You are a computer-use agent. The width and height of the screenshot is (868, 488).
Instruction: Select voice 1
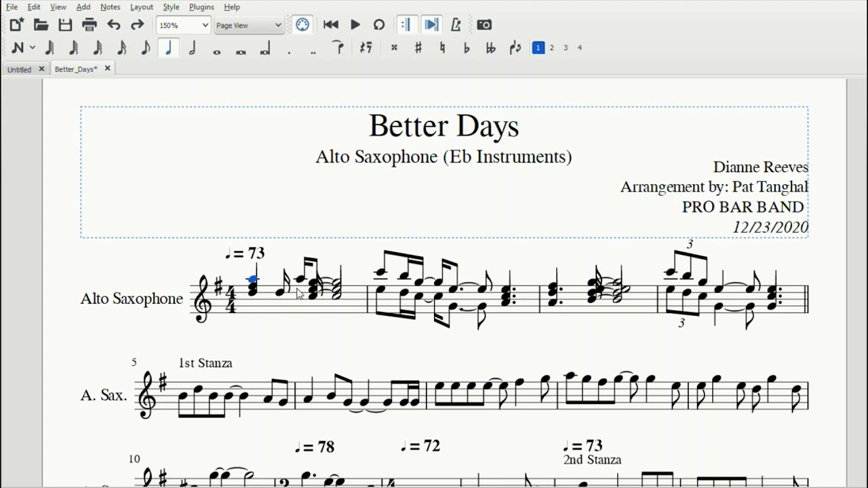pyautogui.click(x=538, y=48)
